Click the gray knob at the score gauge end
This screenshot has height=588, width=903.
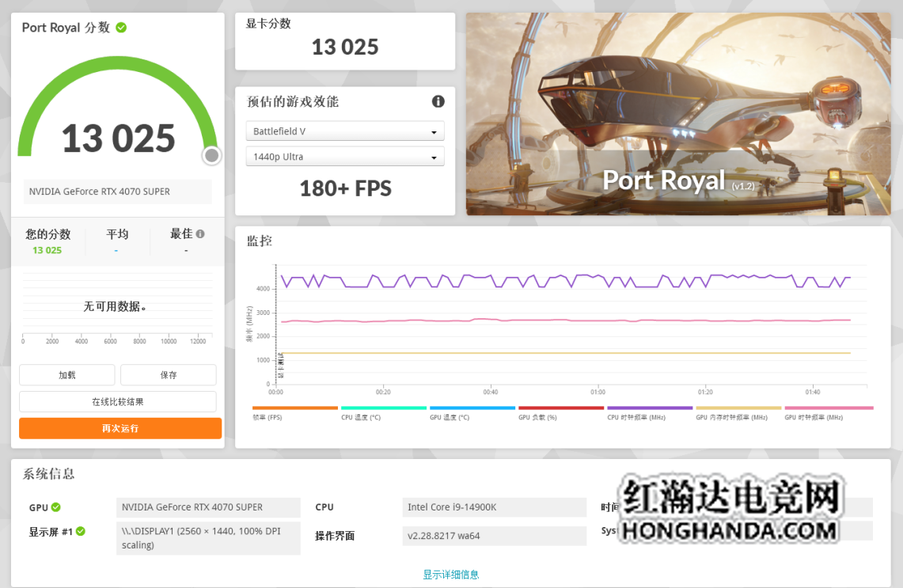click(211, 156)
